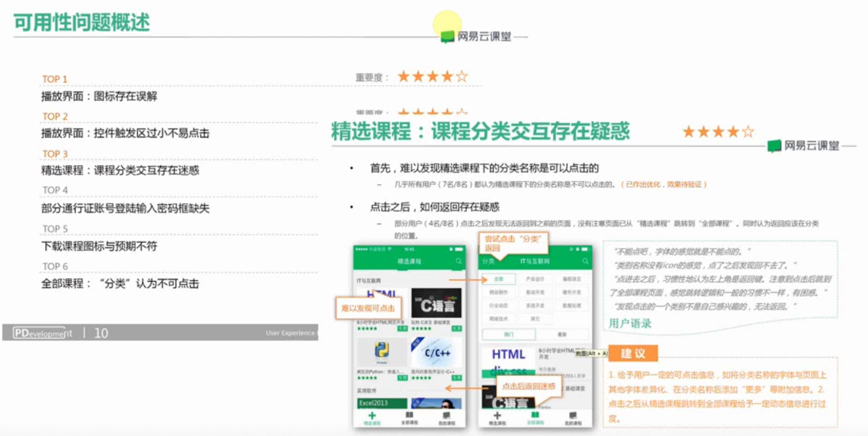The height and width of the screenshot is (436, 868).
Task: Click the TOP 5 label
Action: (54, 229)
